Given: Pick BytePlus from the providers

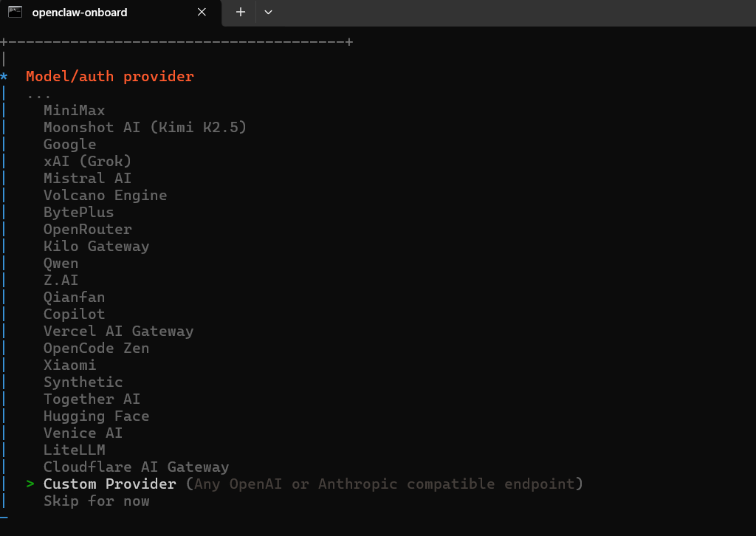Looking at the screenshot, I should (x=78, y=212).
